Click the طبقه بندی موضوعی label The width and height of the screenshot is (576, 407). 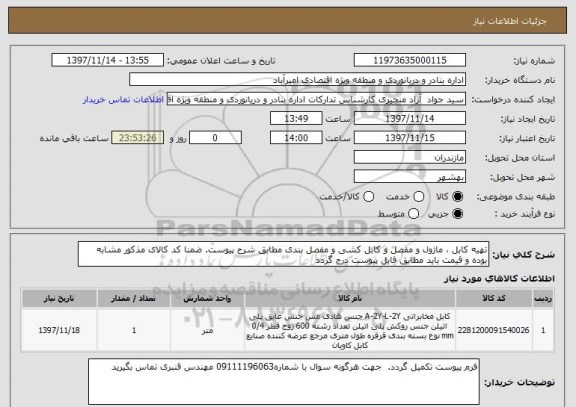pos(516,197)
